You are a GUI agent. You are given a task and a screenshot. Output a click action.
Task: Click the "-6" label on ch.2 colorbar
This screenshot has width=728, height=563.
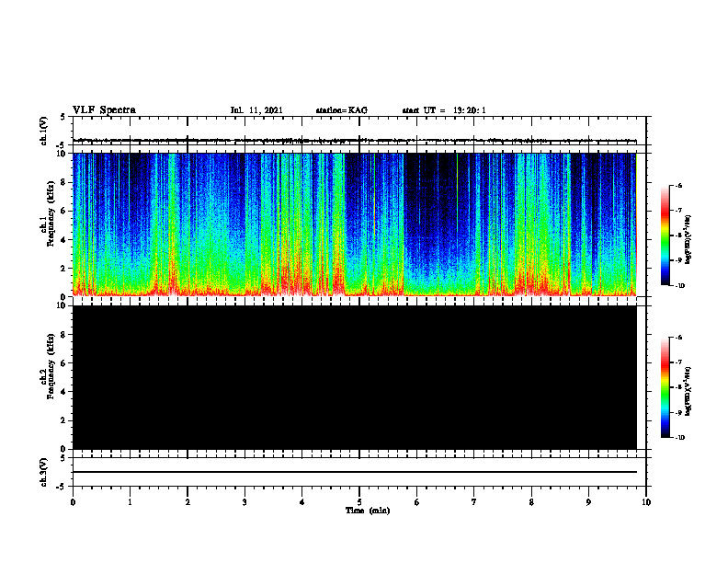(x=678, y=338)
